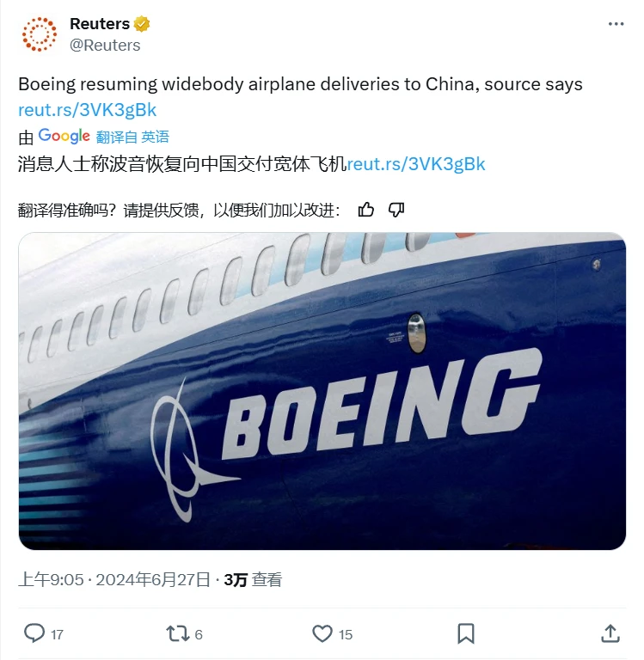The height and width of the screenshot is (660, 644).
Task: Open the Boeing airplane image
Action: click(x=322, y=391)
